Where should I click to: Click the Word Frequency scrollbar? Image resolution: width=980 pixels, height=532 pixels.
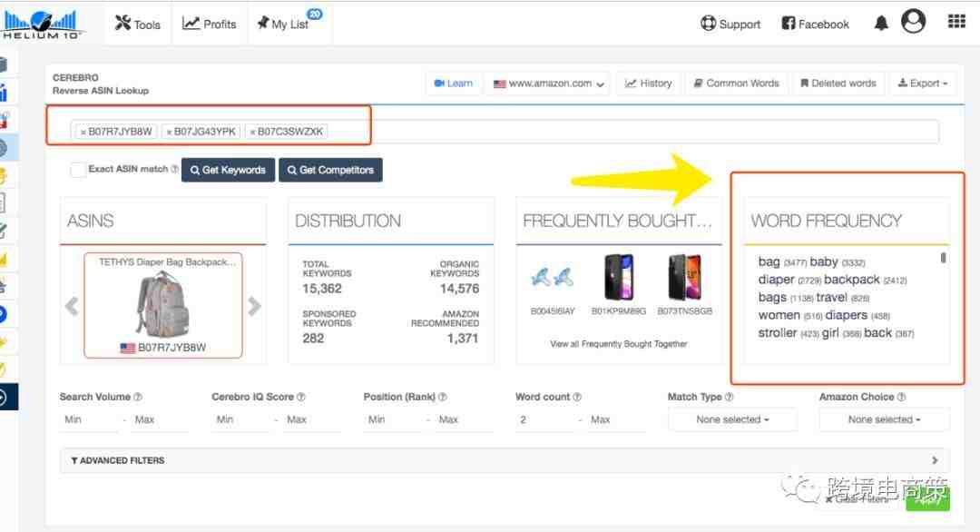(943, 258)
